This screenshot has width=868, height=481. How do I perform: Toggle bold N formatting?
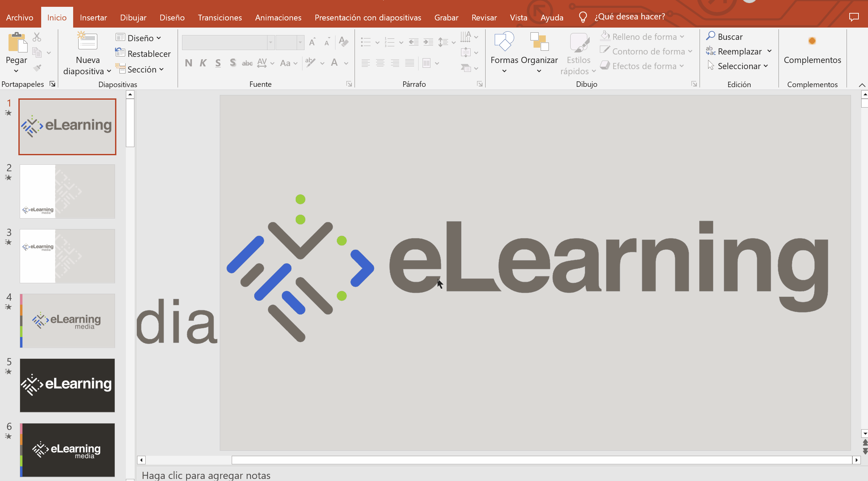pyautogui.click(x=189, y=63)
